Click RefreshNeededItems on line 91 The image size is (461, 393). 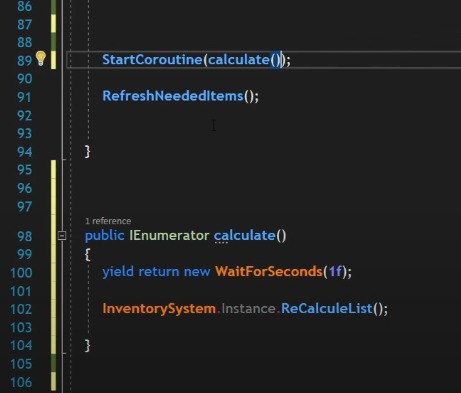[x=173, y=96]
